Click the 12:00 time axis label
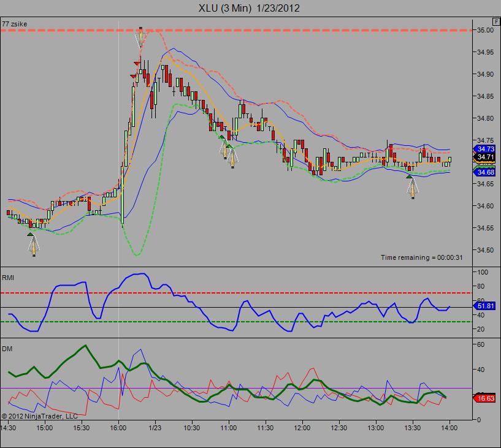Screen dimensions: 501x448 pyautogui.click(x=302, y=428)
